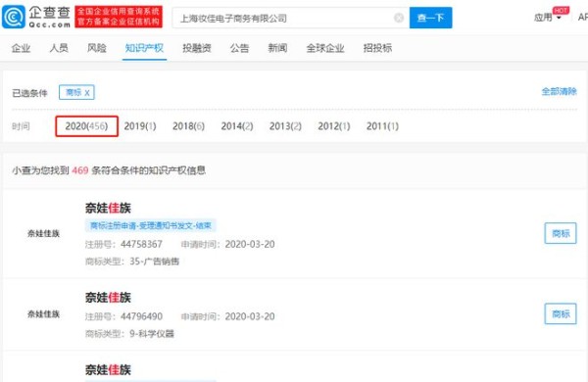Screen dimensions: 588x382
Task: Switch to the 人员 tab
Action: click(x=59, y=48)
